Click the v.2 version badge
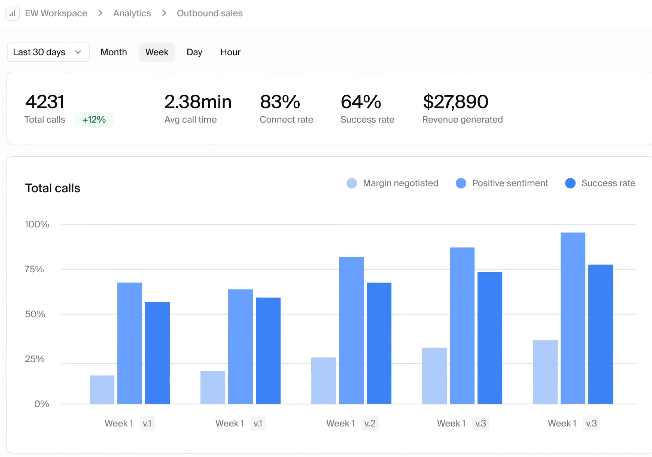Screen dimensions: 652x457 point(369,423)
